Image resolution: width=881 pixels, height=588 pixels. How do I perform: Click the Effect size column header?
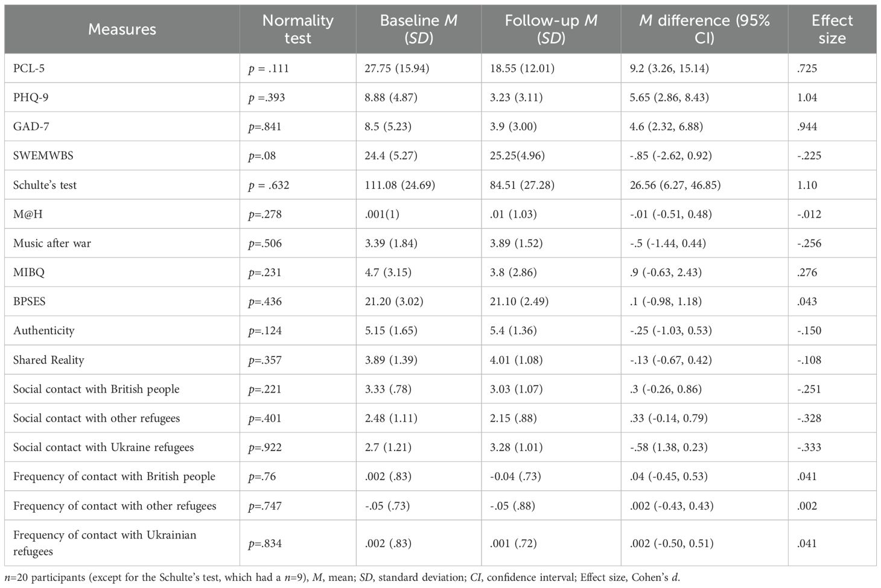[x=832, y=29]
